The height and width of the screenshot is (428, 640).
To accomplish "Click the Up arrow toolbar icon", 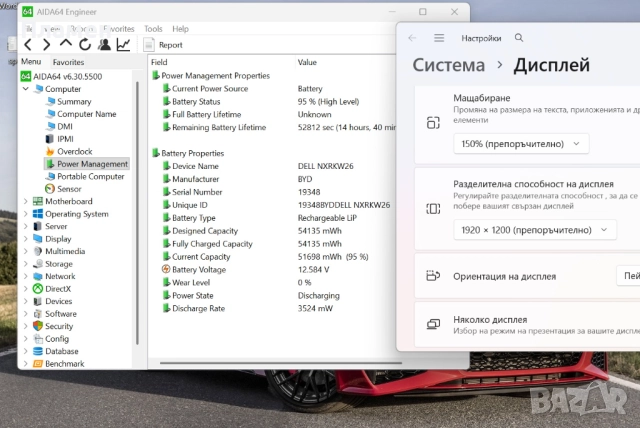I will pyautogui.click(x=66, y=44).
